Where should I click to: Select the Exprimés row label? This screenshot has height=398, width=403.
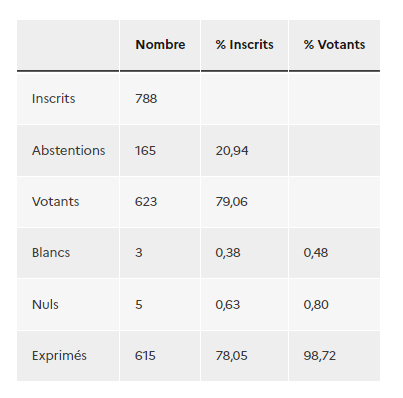[59, 356]
